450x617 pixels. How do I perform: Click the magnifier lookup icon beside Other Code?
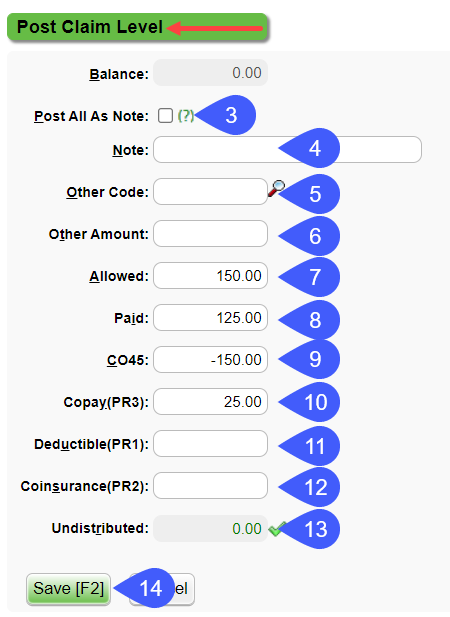click(276, 188)
